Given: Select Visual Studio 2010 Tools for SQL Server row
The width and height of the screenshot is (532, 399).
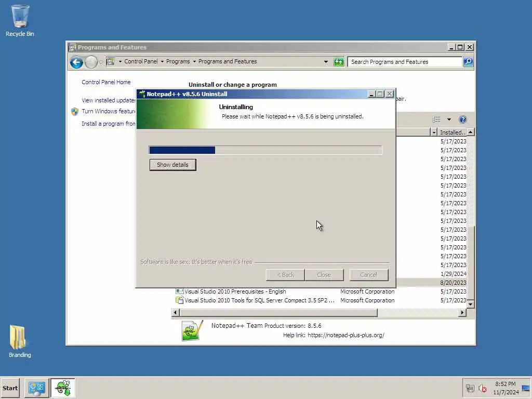Looking at the screenshot, I should (321, 300).
